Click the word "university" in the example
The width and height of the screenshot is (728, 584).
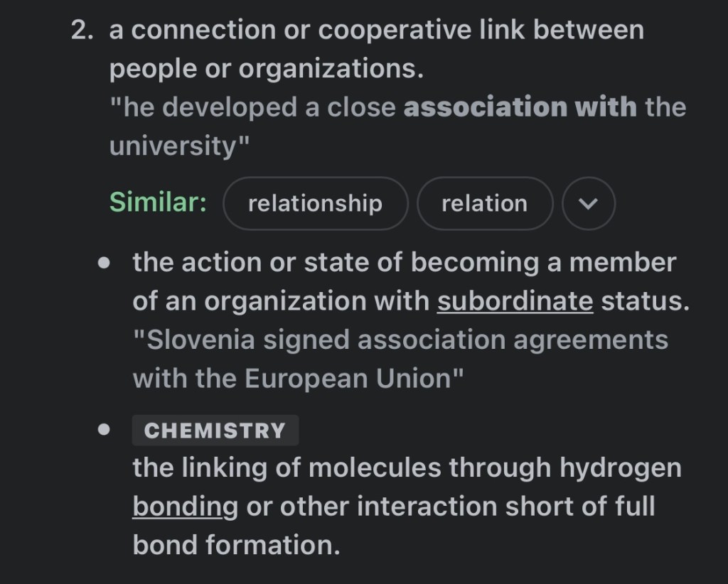coord(173,146)
